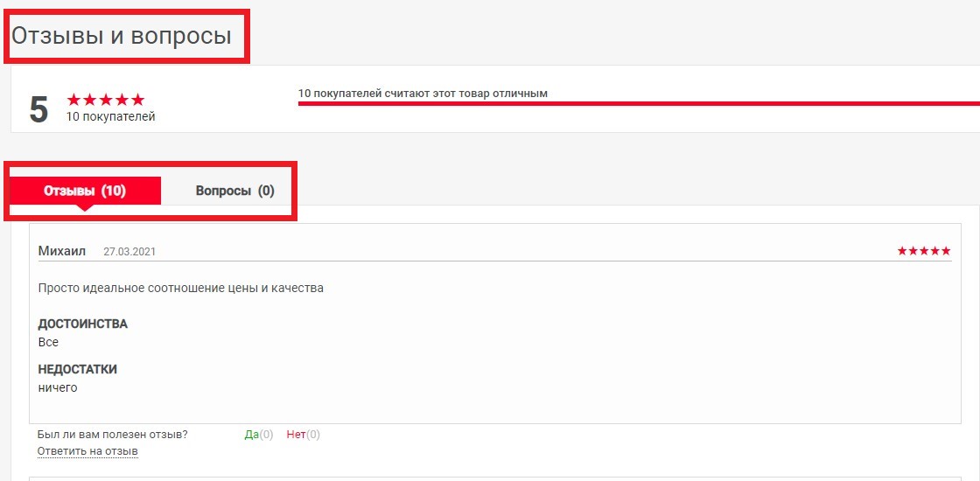Click the НЕДОСТАТКИ heading
980x481 pixels.
point(78,369)
